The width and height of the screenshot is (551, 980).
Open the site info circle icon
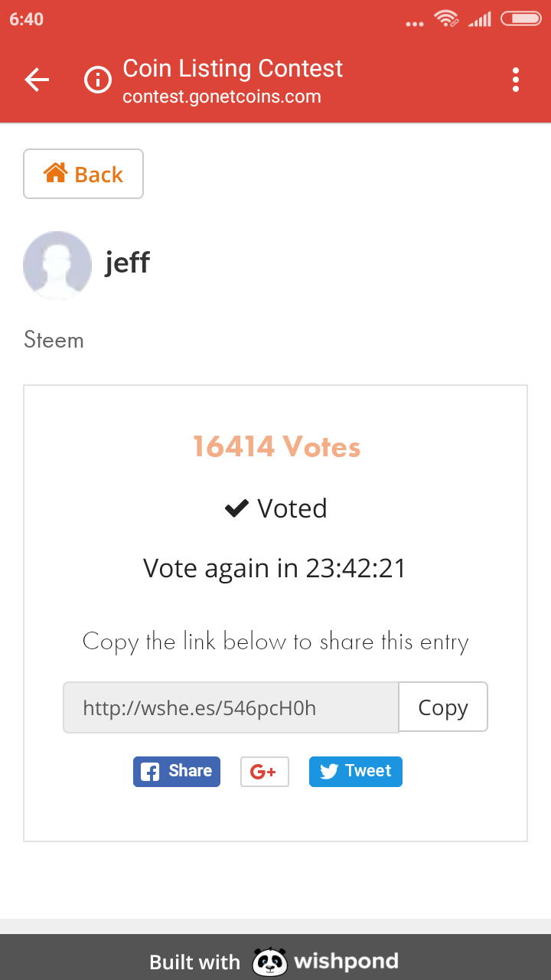click(x=98, y=80)
